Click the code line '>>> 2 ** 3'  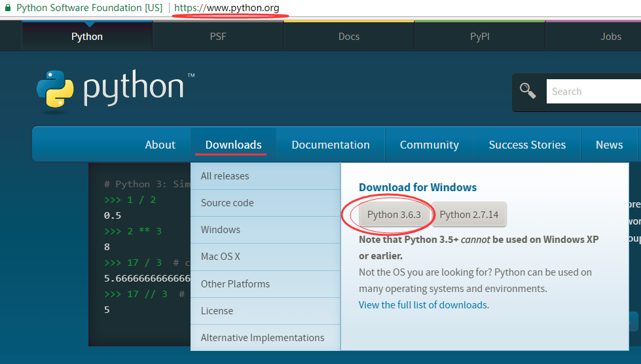click(133, 231)
